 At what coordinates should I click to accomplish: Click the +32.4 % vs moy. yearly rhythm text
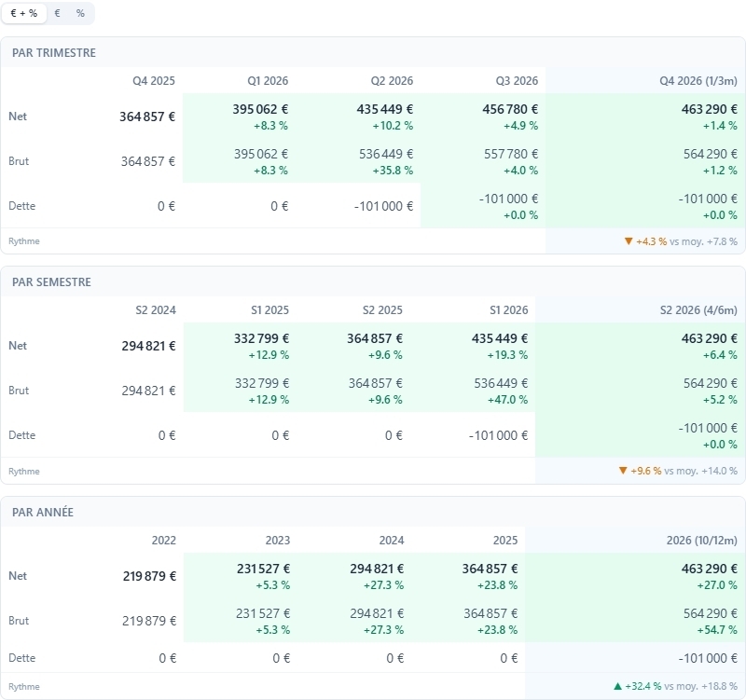pyautogui.click(x=681, y=686)
